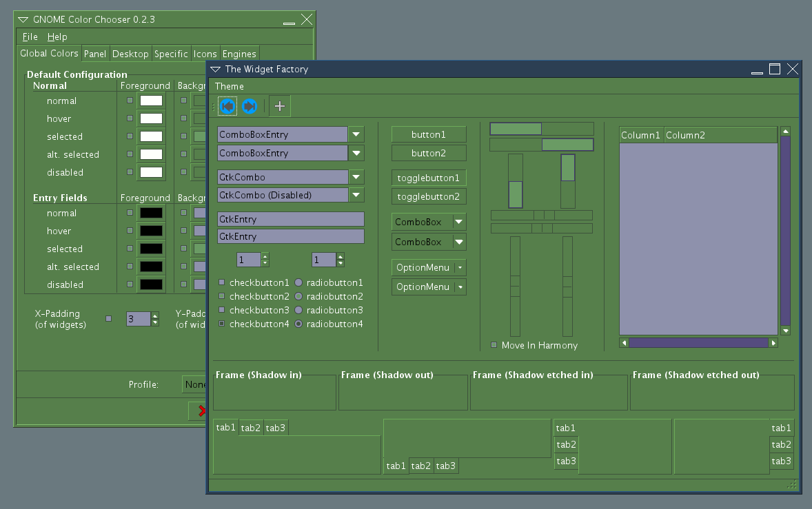Viewport: 812px width, 509px height.
Task: Click button2
Action: click(x=429, y=153)
